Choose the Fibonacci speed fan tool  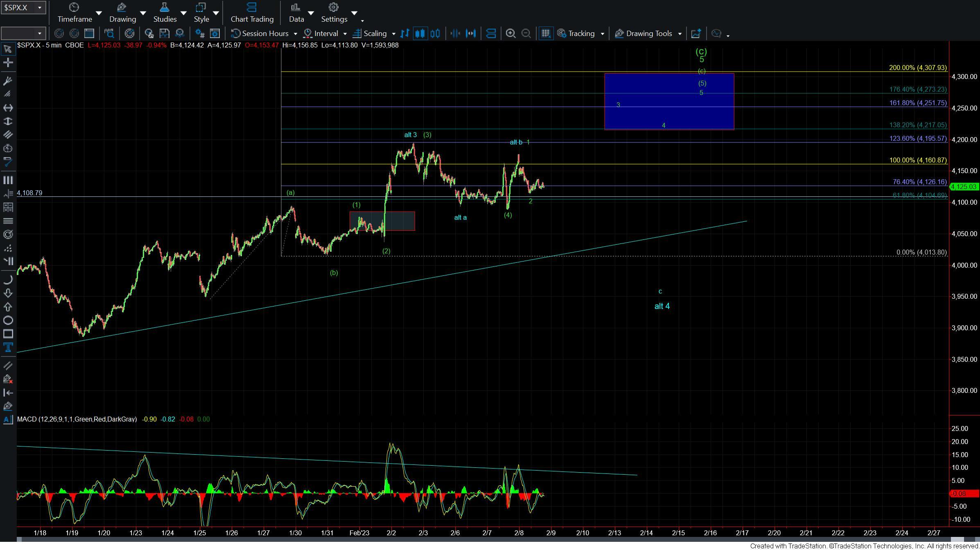(x=8, y=94)
